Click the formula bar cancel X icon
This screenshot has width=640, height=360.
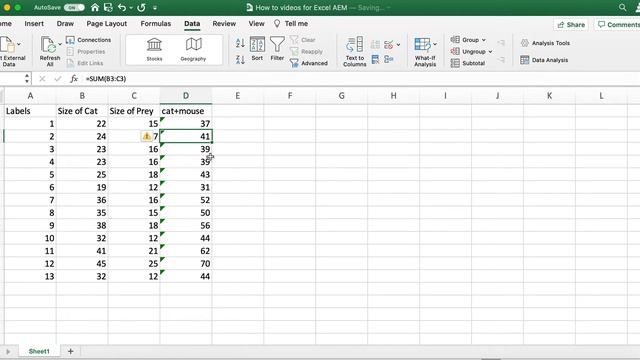(x=42, y=79)
